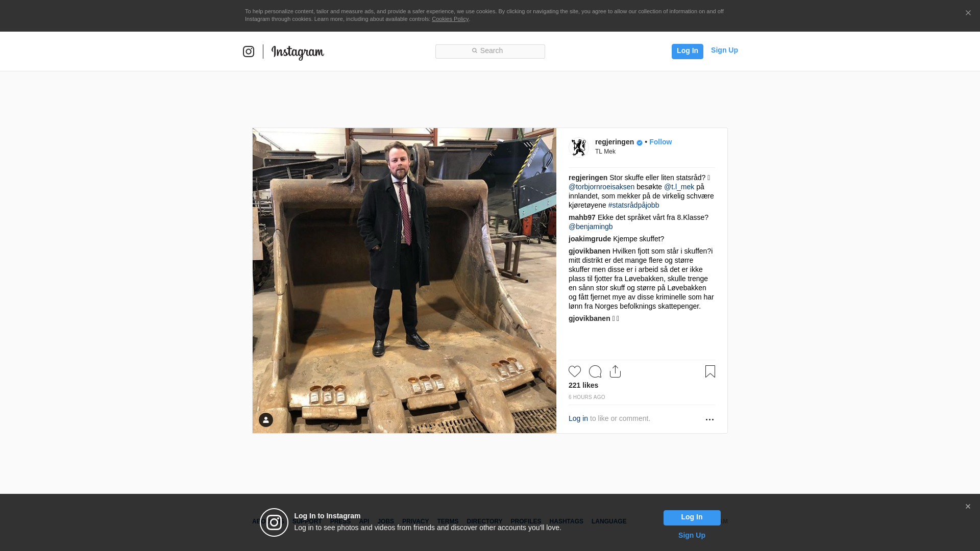Open the 6 HOURS AGO timestamp

pyautogui.click(x=587, y=397)
